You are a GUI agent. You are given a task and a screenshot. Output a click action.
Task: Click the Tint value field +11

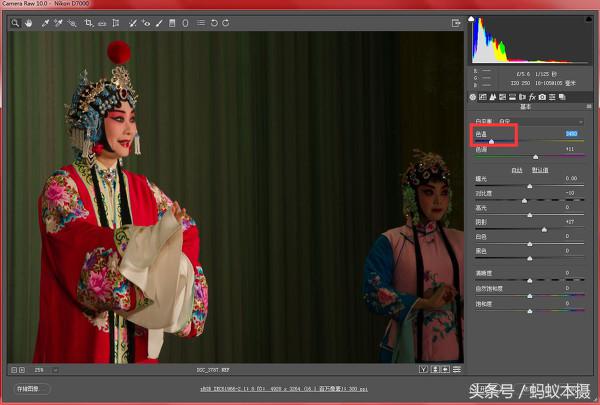tap(570, 149)
